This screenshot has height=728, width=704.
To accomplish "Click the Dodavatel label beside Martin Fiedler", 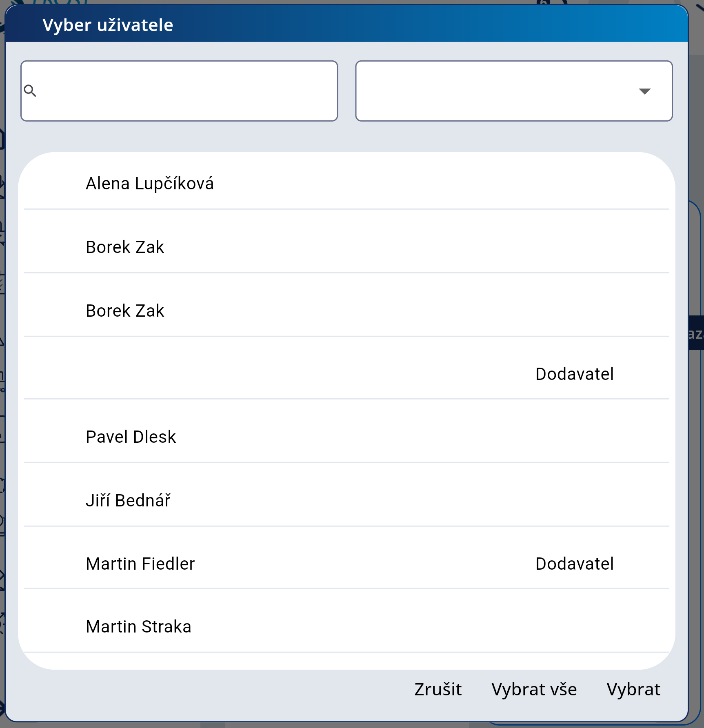I will point(574,564).
